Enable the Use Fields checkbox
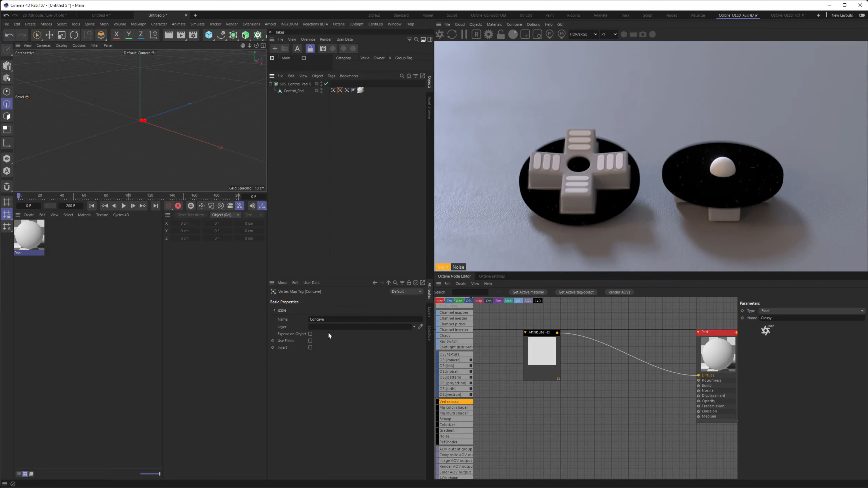Viewport: 868px width, 488px height. 310,340
